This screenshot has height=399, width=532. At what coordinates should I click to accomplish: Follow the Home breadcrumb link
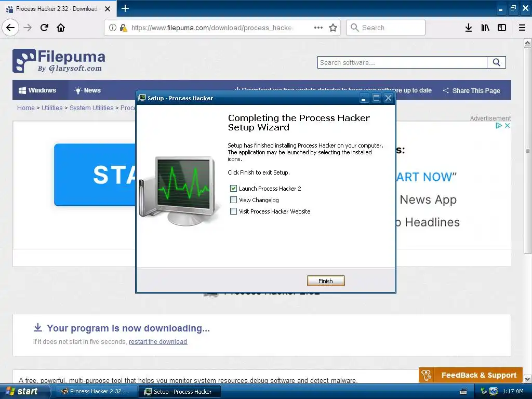pyautogui.click(x=26, y=108)
